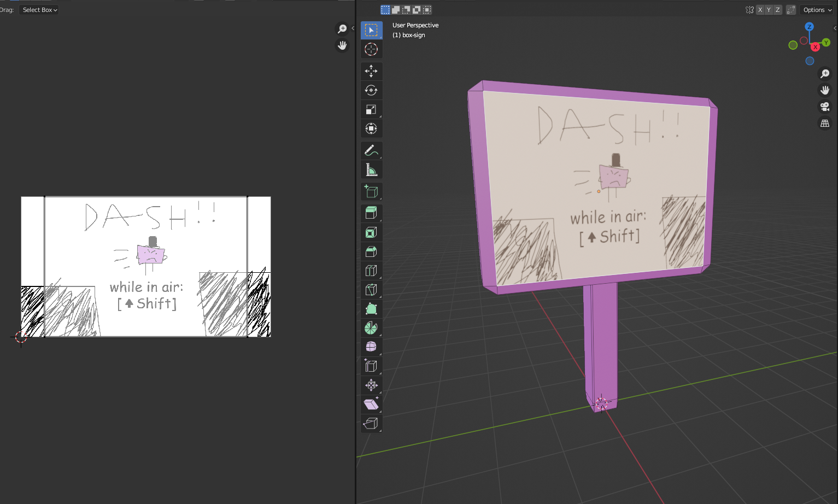Choose the Rotate tool

tap(371, 90)
